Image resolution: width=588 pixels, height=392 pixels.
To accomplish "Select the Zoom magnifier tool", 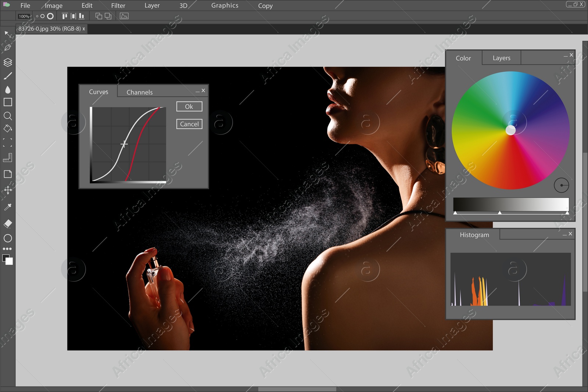I will click(8, 116).
